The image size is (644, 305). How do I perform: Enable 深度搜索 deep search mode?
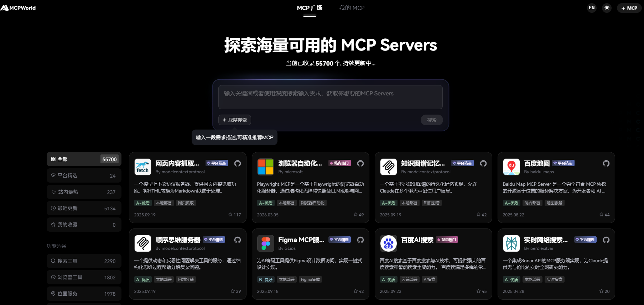[235, 120]
